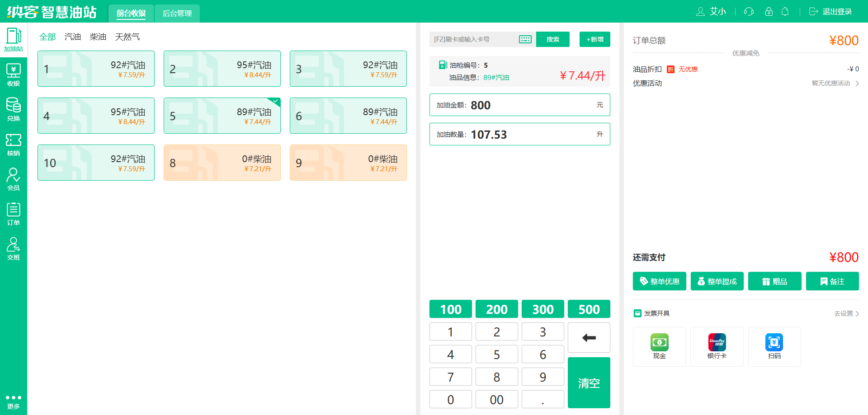Screen dimensions: 868x415
Task: Open the 收银 cashier sidebar icon
Action: [x=14, y=75]
